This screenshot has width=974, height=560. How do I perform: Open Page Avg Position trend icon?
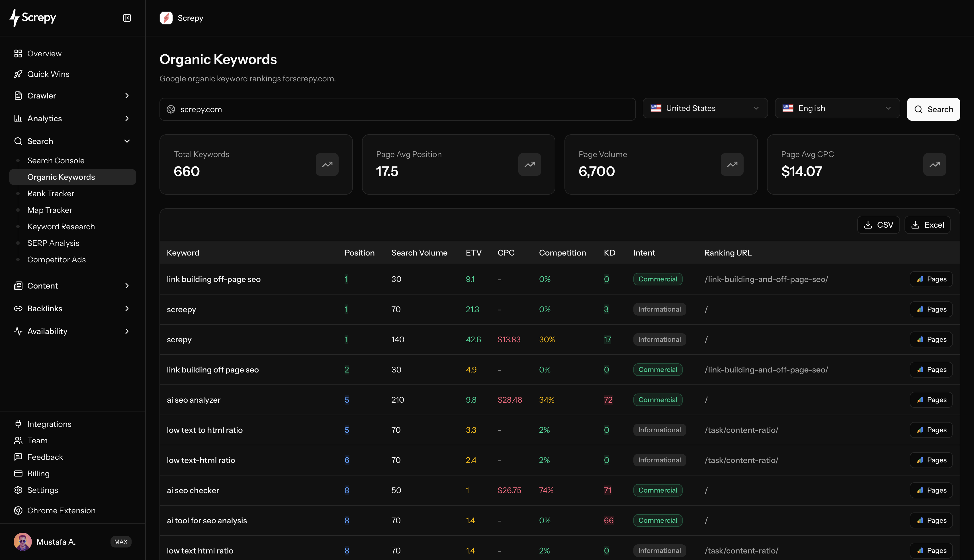point(529,165)
